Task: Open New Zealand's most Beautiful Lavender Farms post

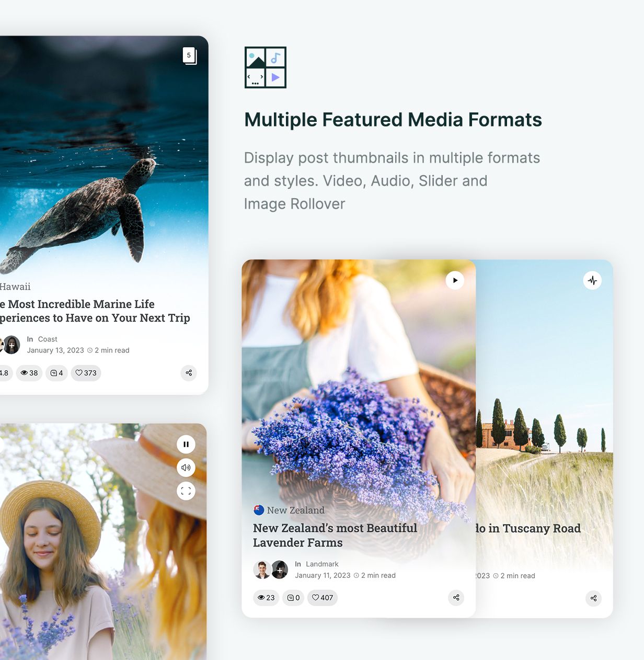Action: pyautogui.click(x=335, y=535)
